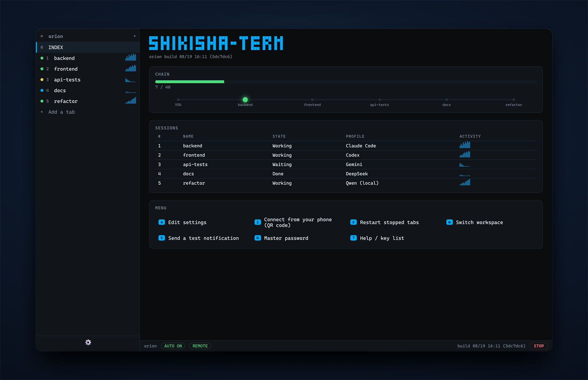The image size is (588, 380).
Task: Click the api-tests node on the chain
Action: (x=379, y=100)
